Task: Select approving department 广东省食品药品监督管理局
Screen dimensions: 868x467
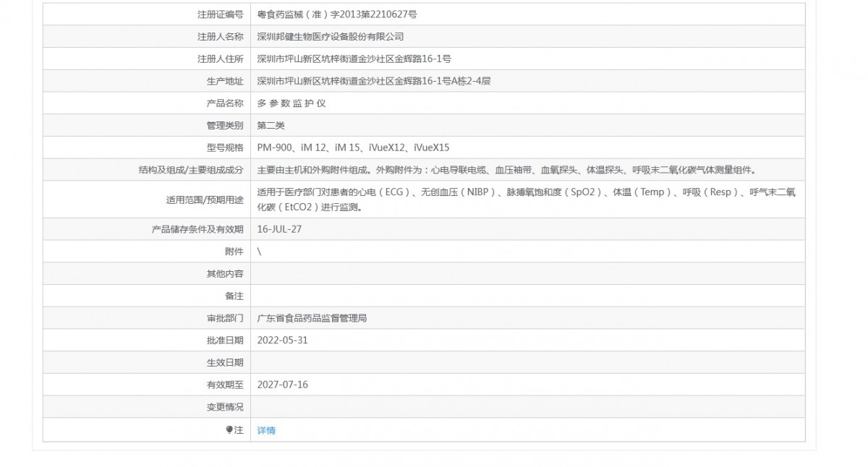Action: 312,318
